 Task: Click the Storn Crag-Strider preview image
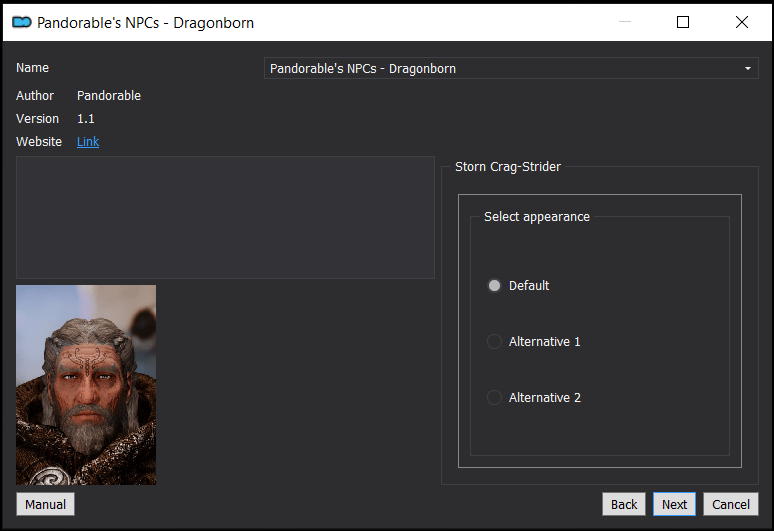(86, 385)
